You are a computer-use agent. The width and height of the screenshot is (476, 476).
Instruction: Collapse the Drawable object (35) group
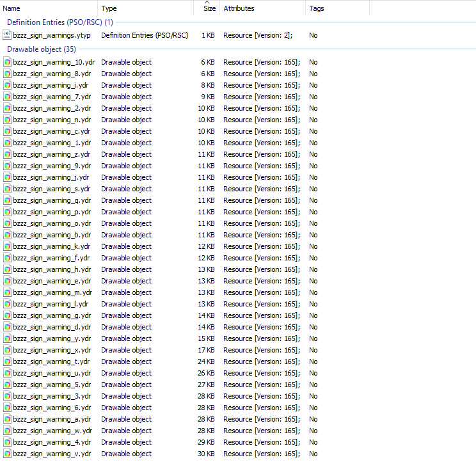tap(42, 49)
